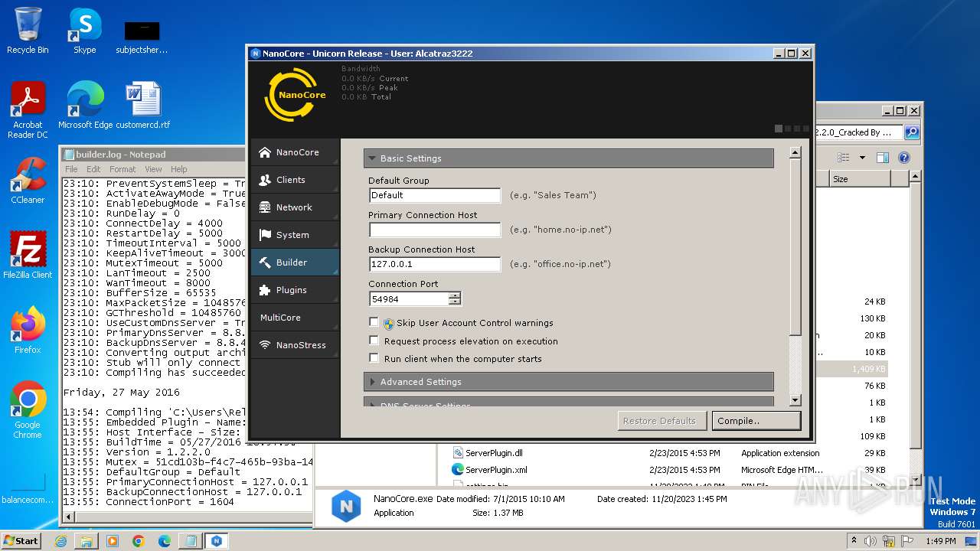Viewport: 980px width, 551px height.
Task: Click the search button in Explorer window
Action: coord(912,132)
